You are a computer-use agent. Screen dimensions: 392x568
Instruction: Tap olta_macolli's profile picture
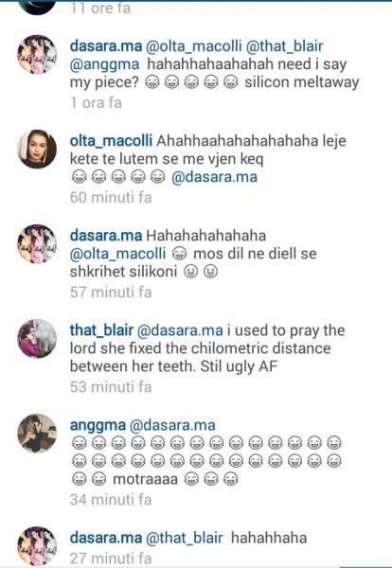pyautogui.click(x=37, y=150)
